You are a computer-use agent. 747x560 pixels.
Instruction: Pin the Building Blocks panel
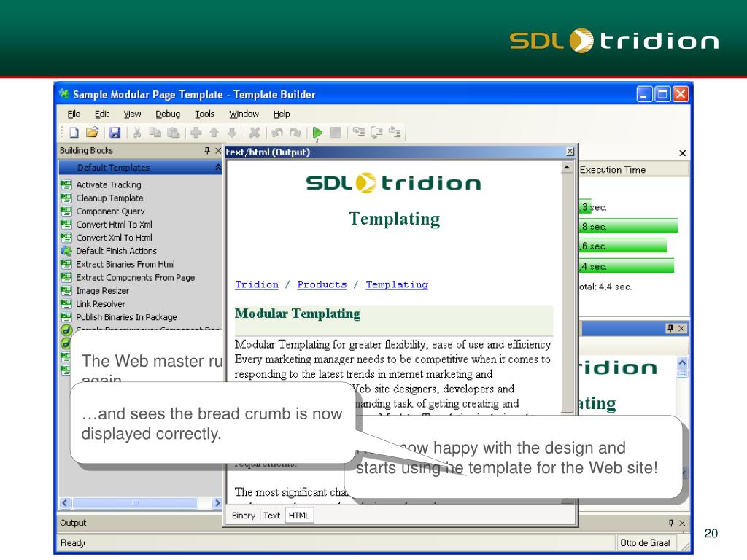coord(207,150)
